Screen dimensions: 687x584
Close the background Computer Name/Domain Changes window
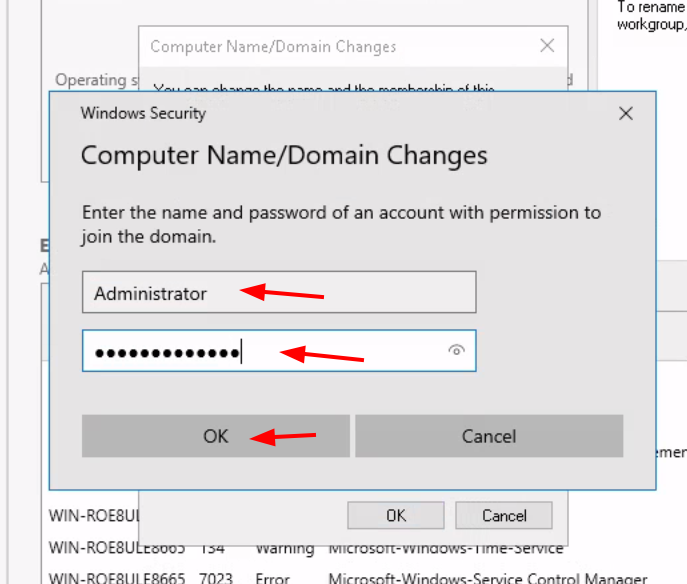(x=547, y=46)
